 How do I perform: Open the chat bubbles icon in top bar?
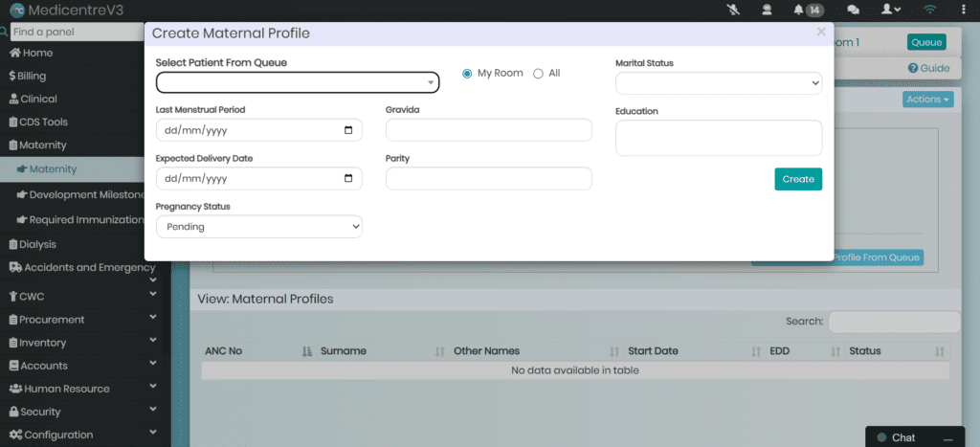[853, 10]
